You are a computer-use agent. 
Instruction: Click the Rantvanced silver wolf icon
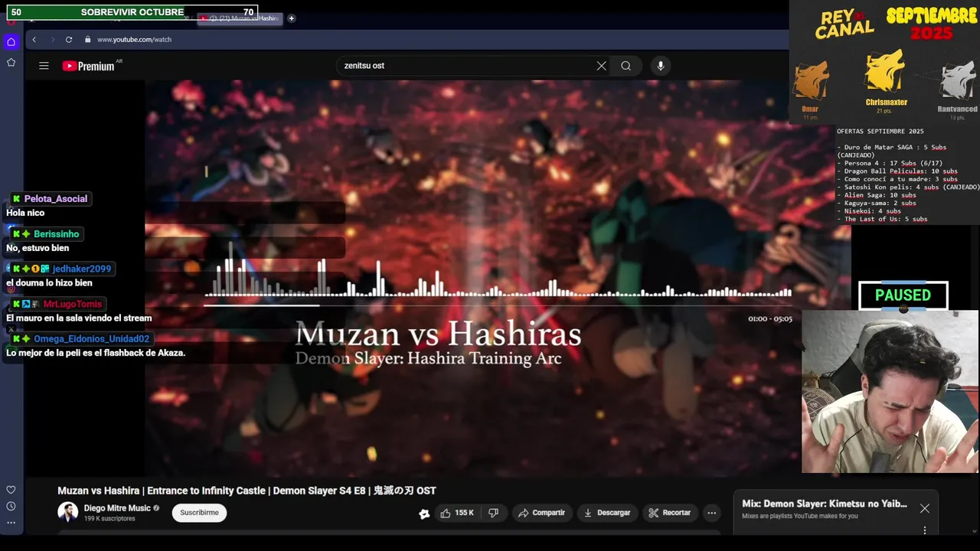(957, 80)
